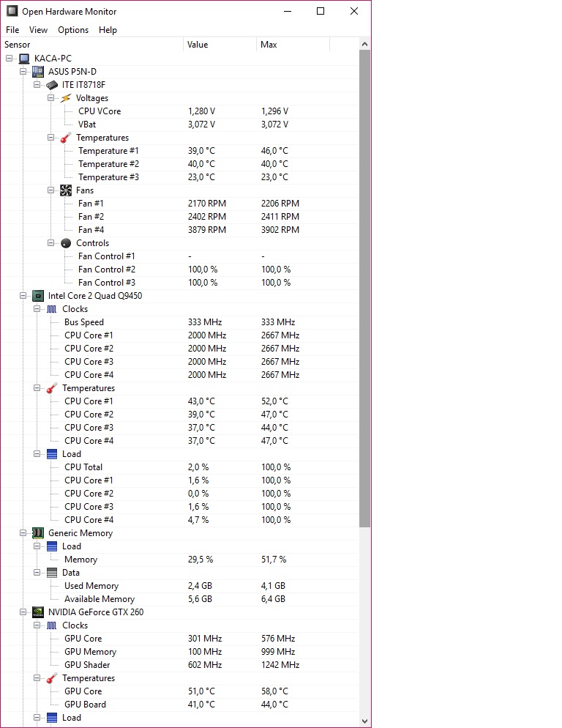562x728 pixels.
Task: Collapse the KACA-PC root node
Action: (x=10, y=59)
